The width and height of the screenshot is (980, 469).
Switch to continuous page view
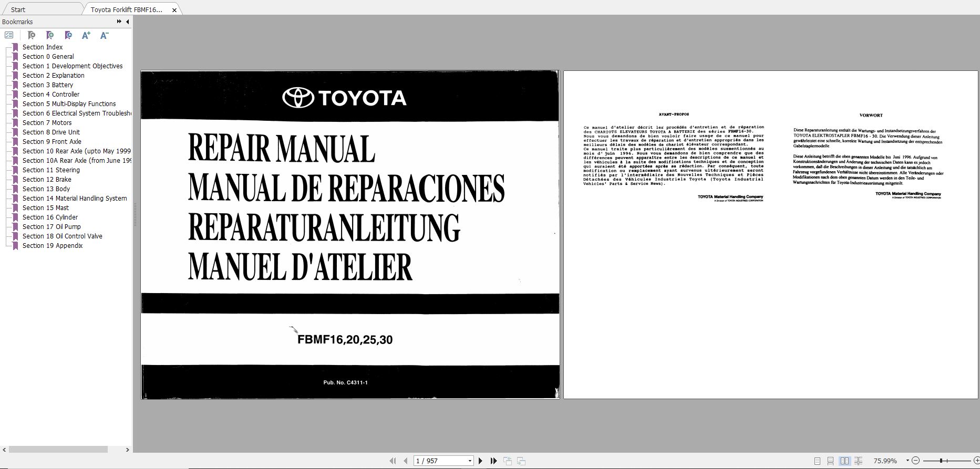click(x=830, y=461)
